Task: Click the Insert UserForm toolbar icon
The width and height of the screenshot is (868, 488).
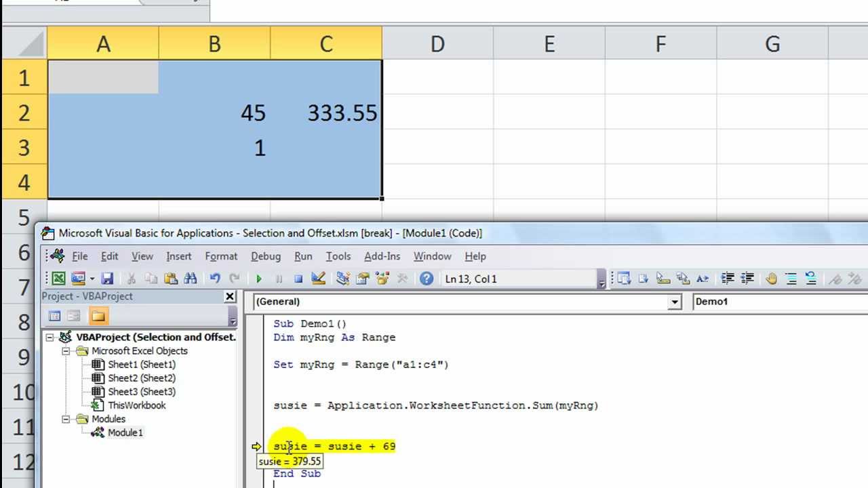Action: click(x=78, y=279)
